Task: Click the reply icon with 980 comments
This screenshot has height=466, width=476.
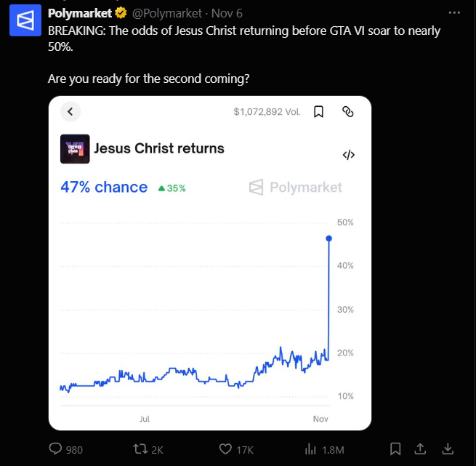Action: [x=57, y=449]
